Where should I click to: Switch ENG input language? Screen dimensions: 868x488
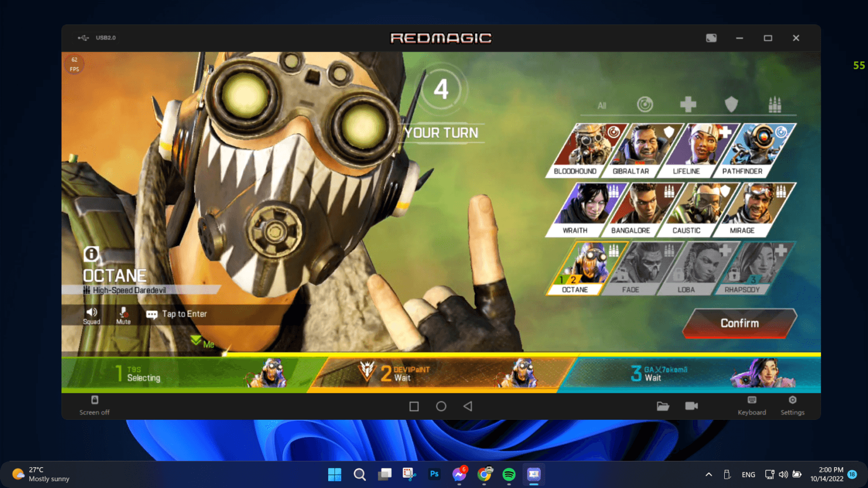[x=748, y=474]
